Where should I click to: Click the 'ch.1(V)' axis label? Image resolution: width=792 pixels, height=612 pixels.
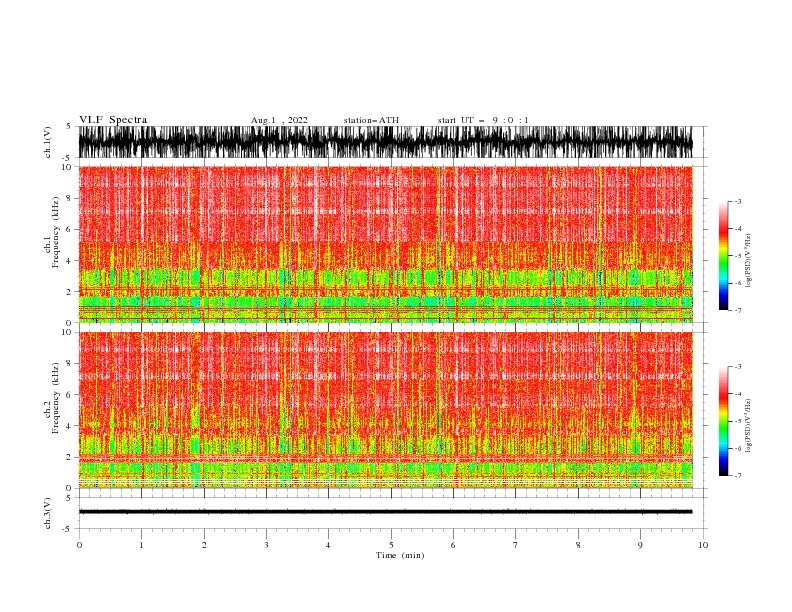[x=47, y=142]
